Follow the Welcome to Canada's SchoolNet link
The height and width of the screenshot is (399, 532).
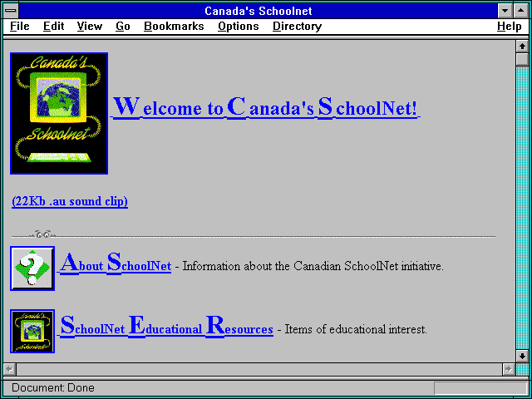click(265, 107)
